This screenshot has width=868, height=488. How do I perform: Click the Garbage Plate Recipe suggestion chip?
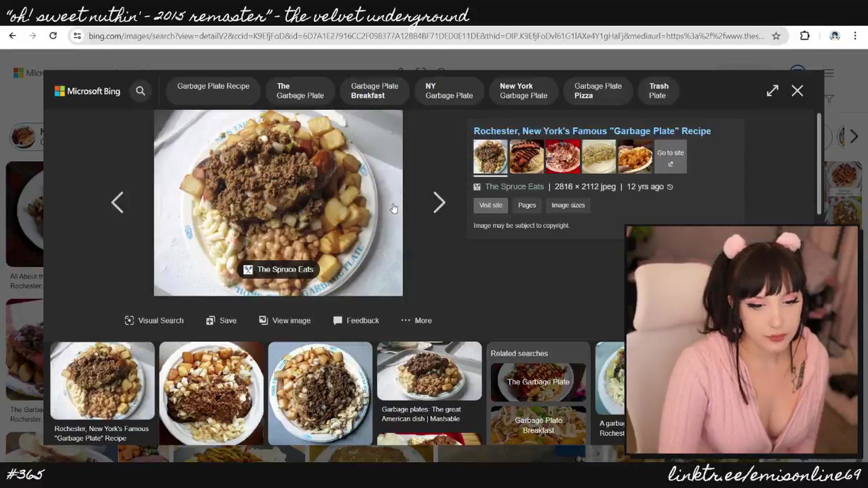coord(213,91)
